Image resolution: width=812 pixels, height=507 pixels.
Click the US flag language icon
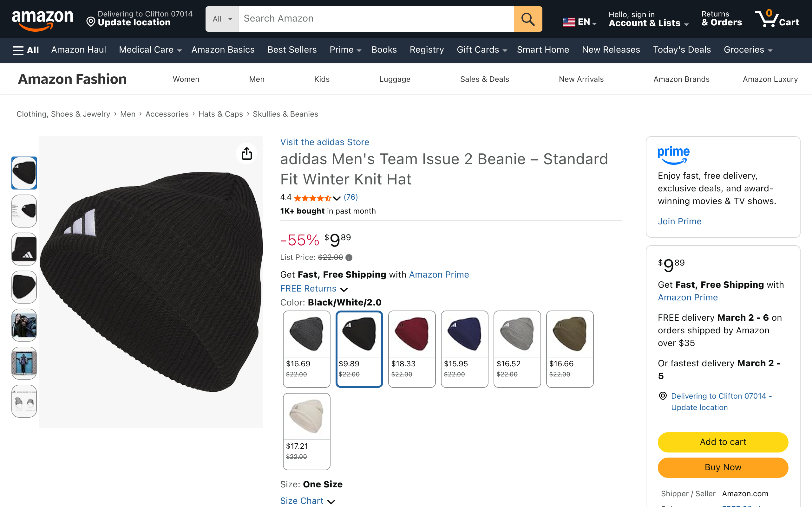click(x=569, y=22)
